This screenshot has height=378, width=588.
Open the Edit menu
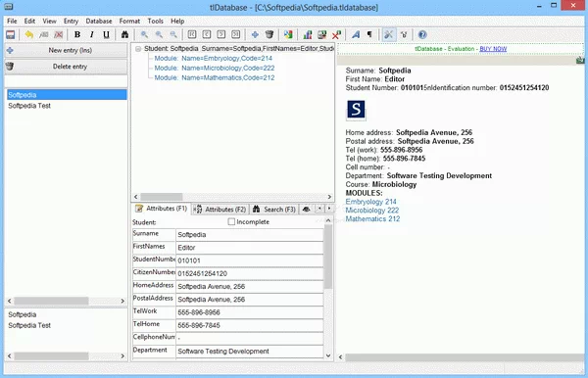coord(29,21)
